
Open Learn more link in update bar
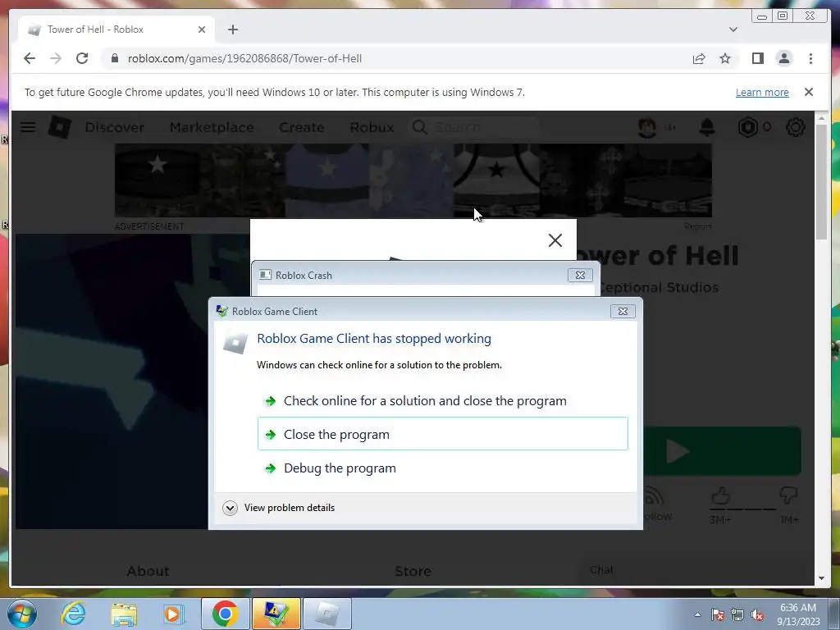(x=762, y=92)
